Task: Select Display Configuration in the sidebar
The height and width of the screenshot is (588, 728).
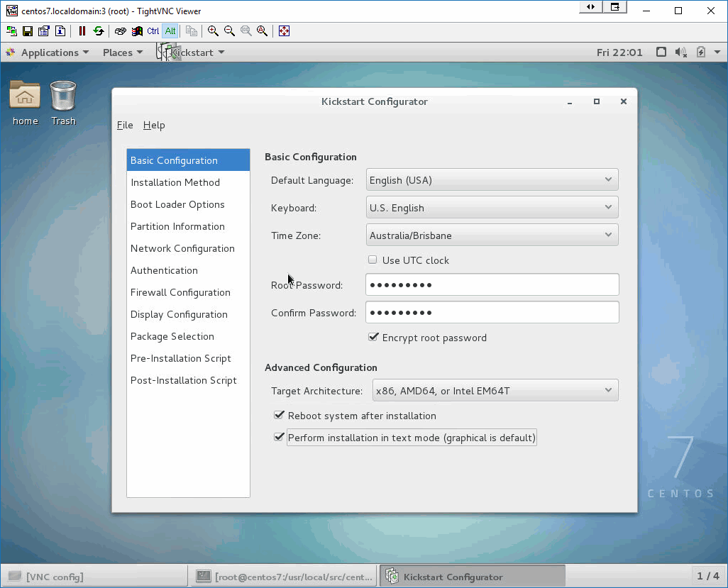Action: point(188,314)
